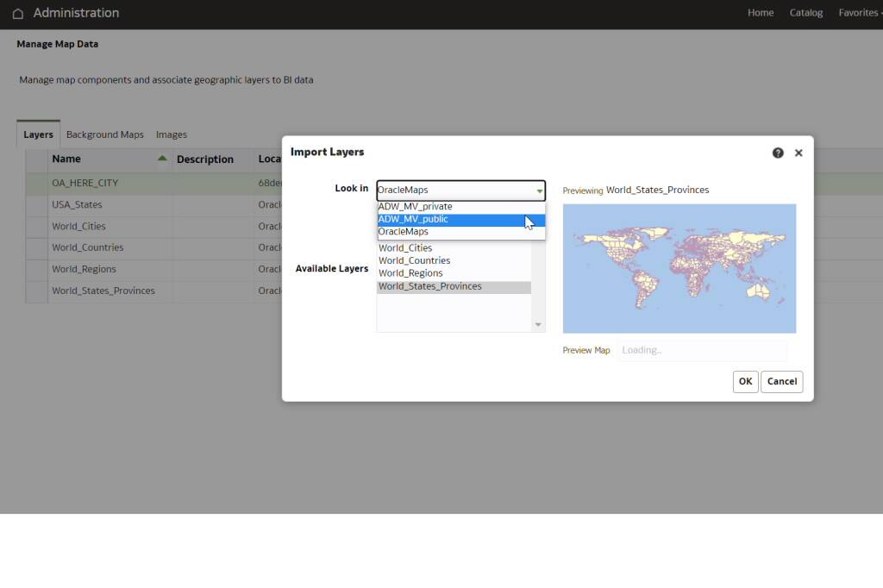Image resolution: width=883 pixels, height=588 pixels.
Task: Click the Preview Map input field
Action: [701, 350]
